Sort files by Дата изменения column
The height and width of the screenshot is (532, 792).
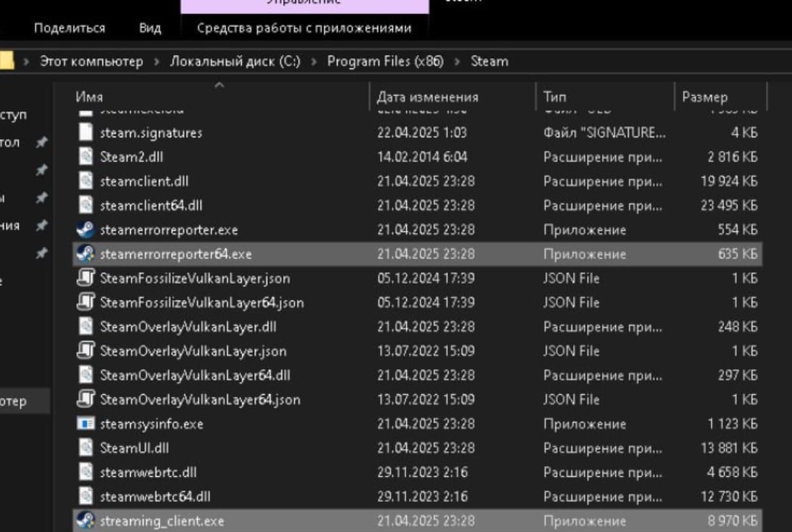pyautogui.click(x=427, y=97)
